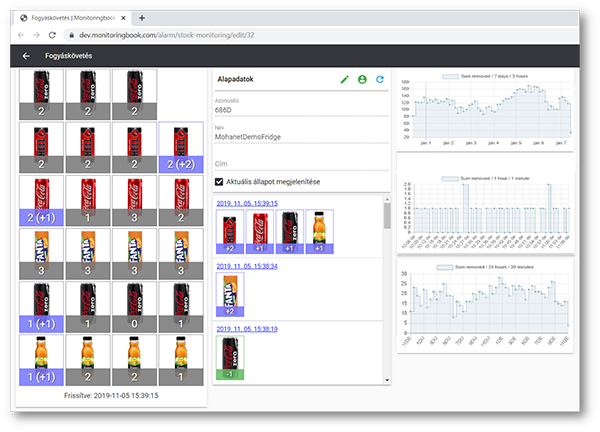Click the event list scroll down arrow

click(x=387, y=380)
